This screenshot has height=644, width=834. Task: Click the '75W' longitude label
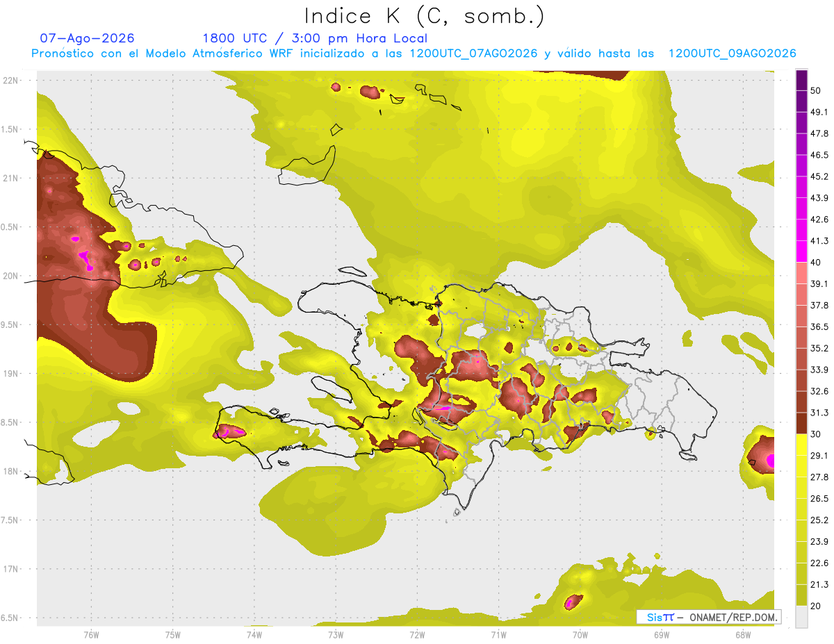point(173,635)
